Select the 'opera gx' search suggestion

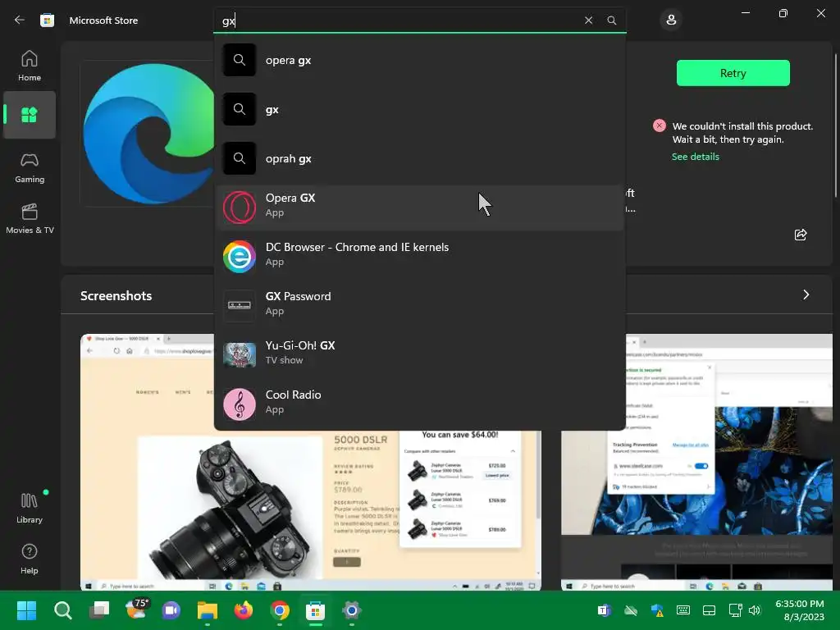pos(419,60)
